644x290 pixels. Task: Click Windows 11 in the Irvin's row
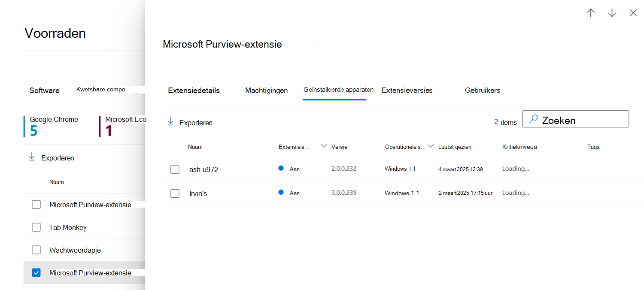(x=402, y=193)
